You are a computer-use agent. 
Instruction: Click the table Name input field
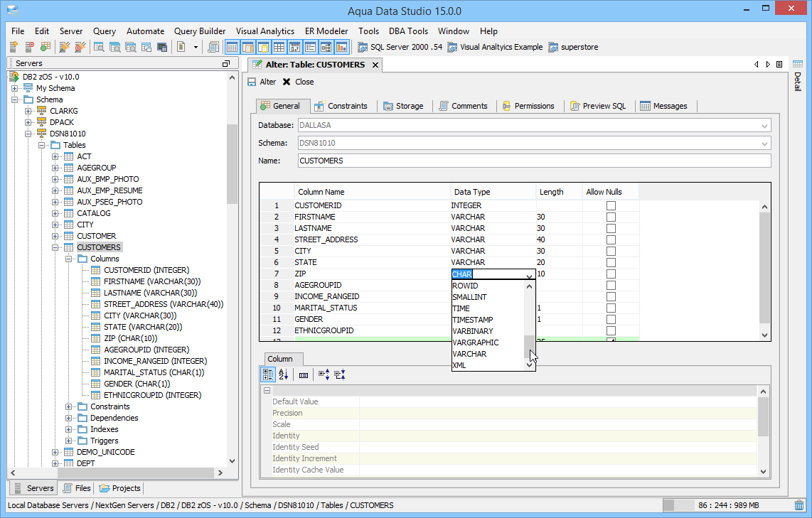[x=535, y=161]
